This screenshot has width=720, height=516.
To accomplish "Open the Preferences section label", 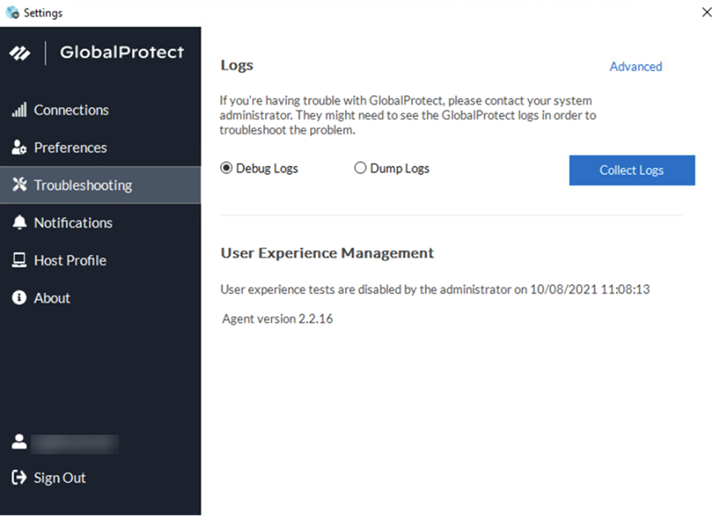I will pos(70,148).
